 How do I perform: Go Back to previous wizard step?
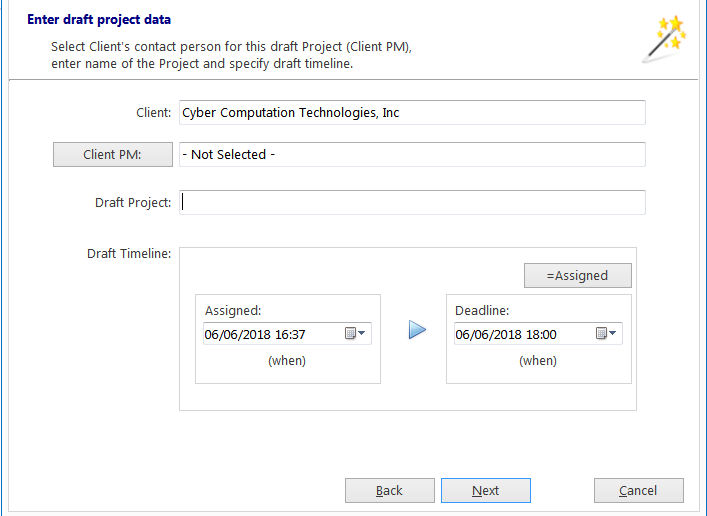point(390,490)
